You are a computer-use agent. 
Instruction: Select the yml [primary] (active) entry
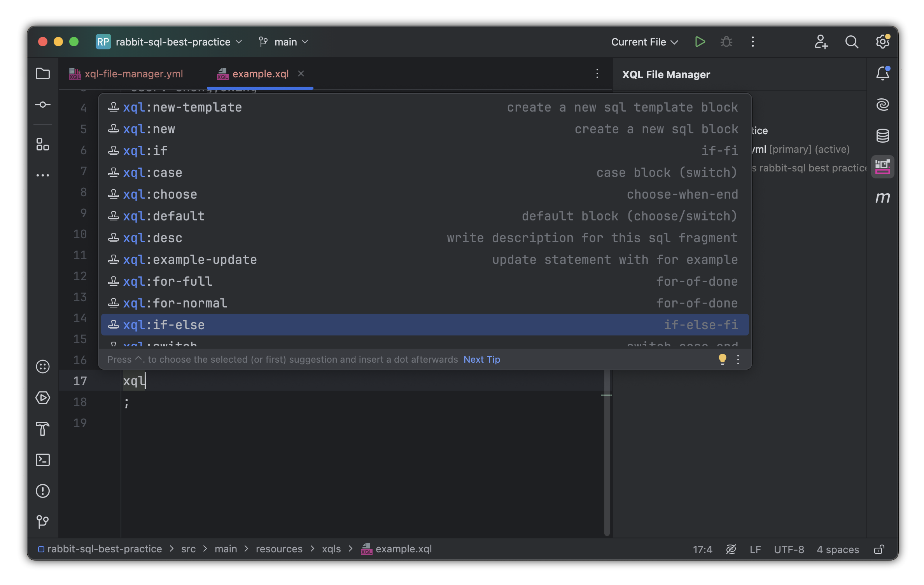coord(801,149)
